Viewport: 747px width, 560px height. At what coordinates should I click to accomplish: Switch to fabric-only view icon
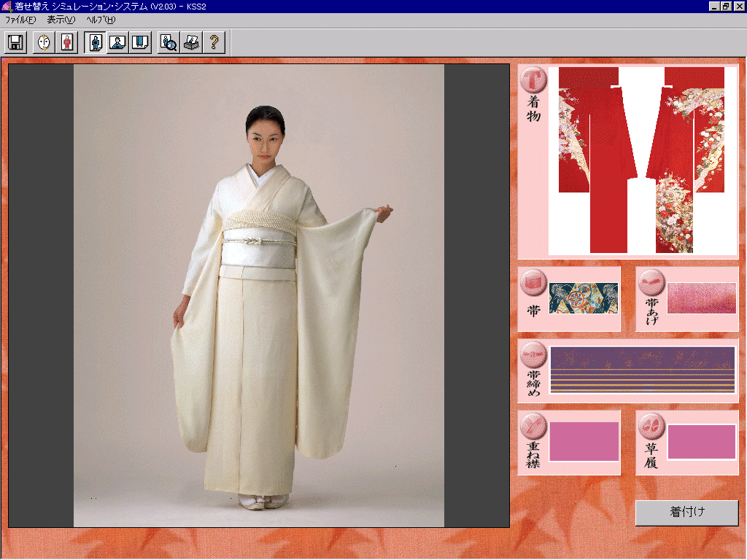pyautogui.click(x=141, y=42)
